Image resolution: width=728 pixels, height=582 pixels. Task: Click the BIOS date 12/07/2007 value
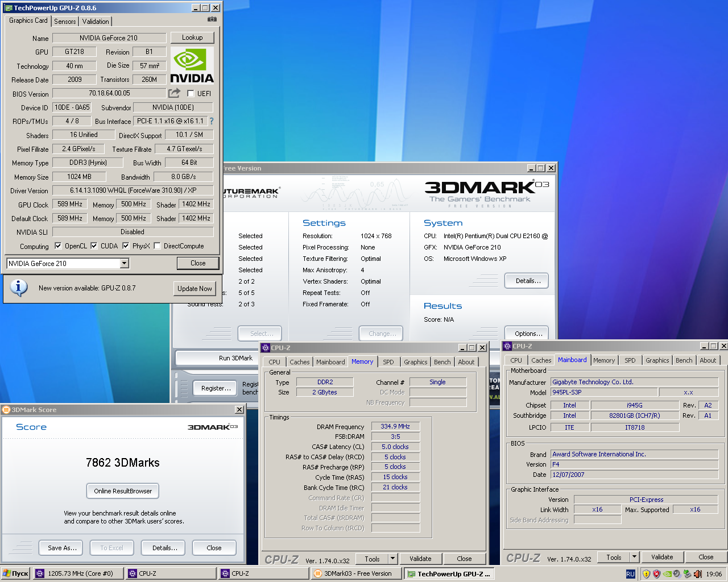(634, 475)
